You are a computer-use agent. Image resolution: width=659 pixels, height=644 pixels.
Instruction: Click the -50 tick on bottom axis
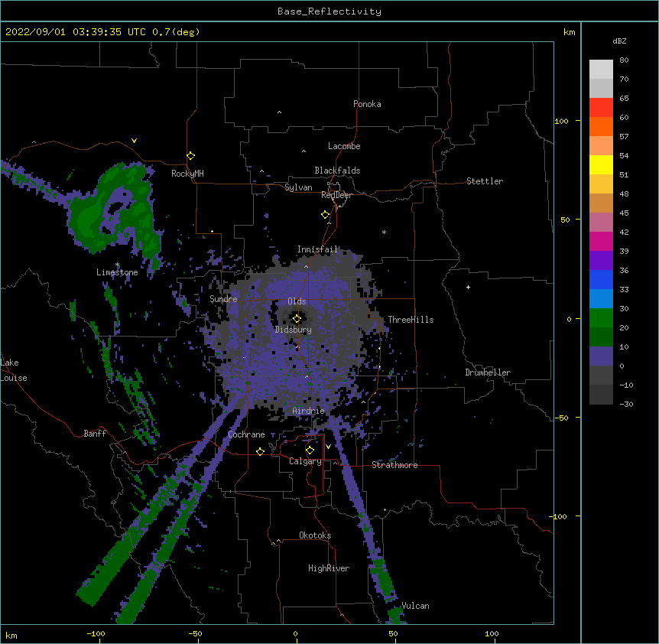[x=195, y=633]
